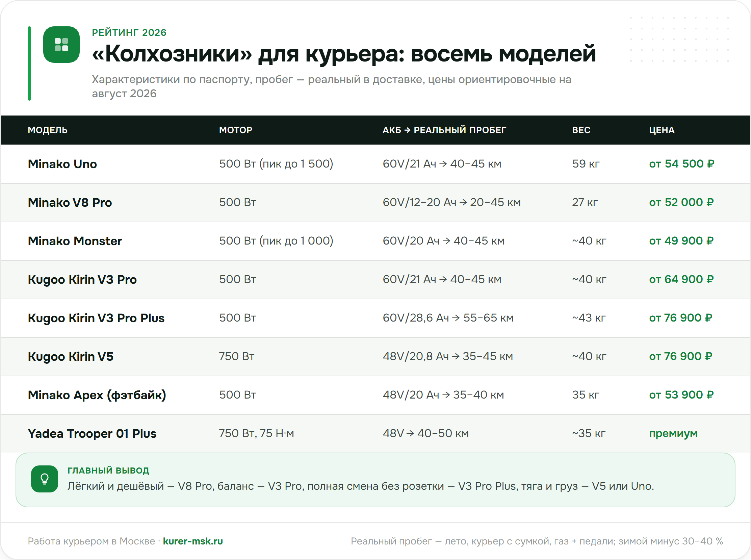Select the Yadea Trooper 01 Plus model name
The width and height of the screenshot is (751, 560).
[x=92, y=434]
